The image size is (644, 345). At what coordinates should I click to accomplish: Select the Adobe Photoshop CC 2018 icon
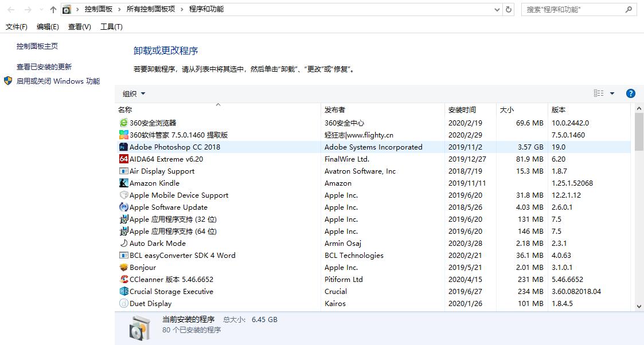(x=124, y=147)
